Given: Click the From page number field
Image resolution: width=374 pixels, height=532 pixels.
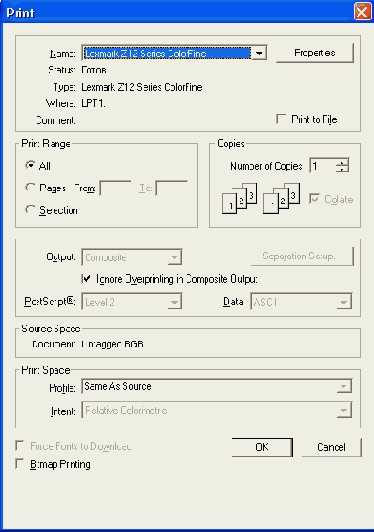Looking at the screenshot, I should pyautogui.click(x=115, y=188).
